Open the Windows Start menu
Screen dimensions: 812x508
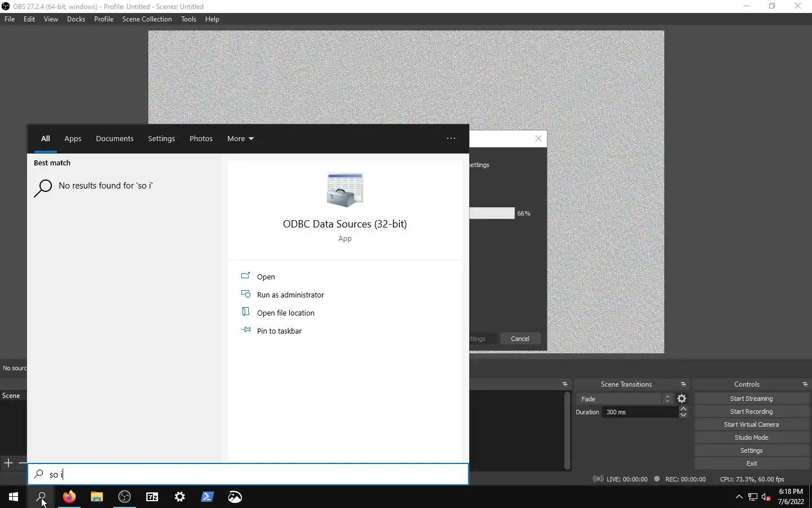pyautogui.click(x=14, y=497)
